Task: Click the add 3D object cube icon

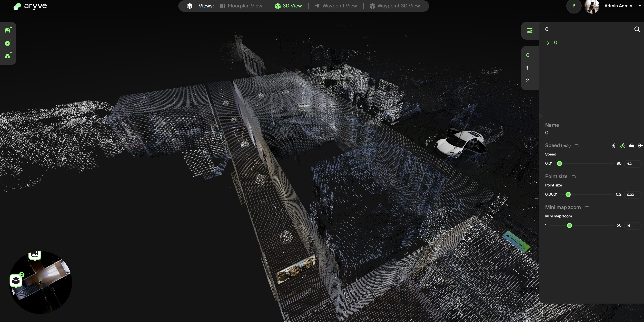Action: tap(8, 56)
